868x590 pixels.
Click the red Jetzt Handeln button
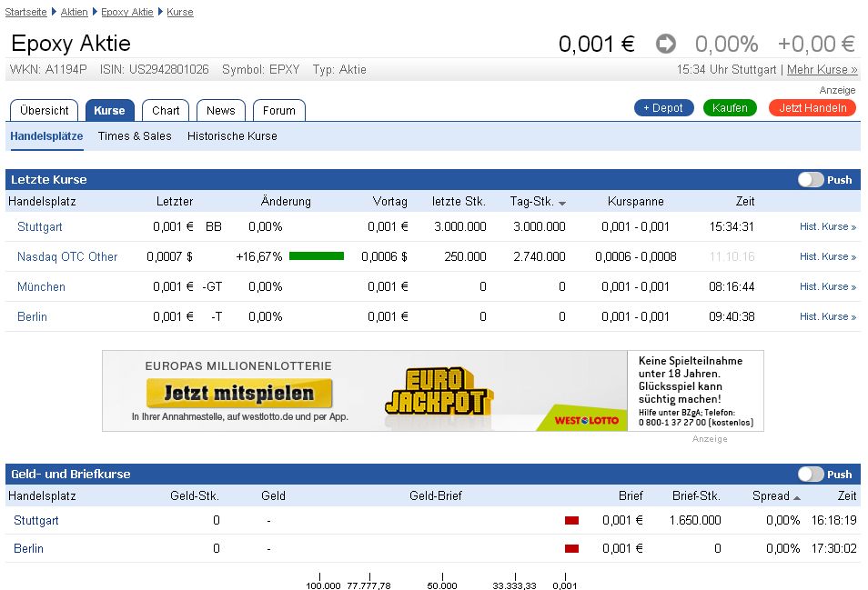tap(812, 108)
